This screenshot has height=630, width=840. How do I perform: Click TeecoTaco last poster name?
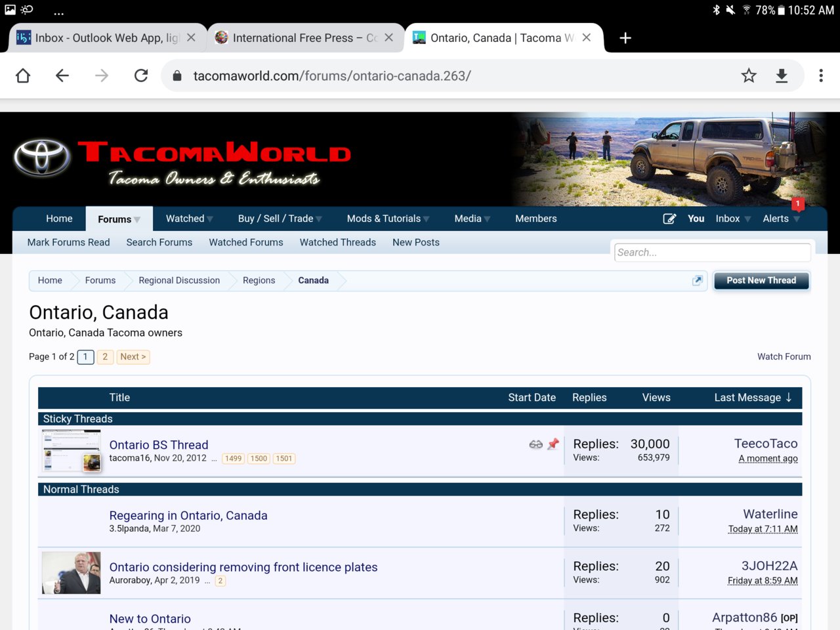(766, 444)
